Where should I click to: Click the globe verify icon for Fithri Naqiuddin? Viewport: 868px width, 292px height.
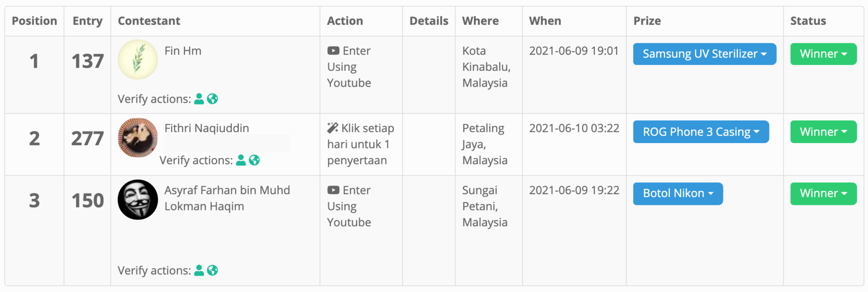click(x=255, y=160)
